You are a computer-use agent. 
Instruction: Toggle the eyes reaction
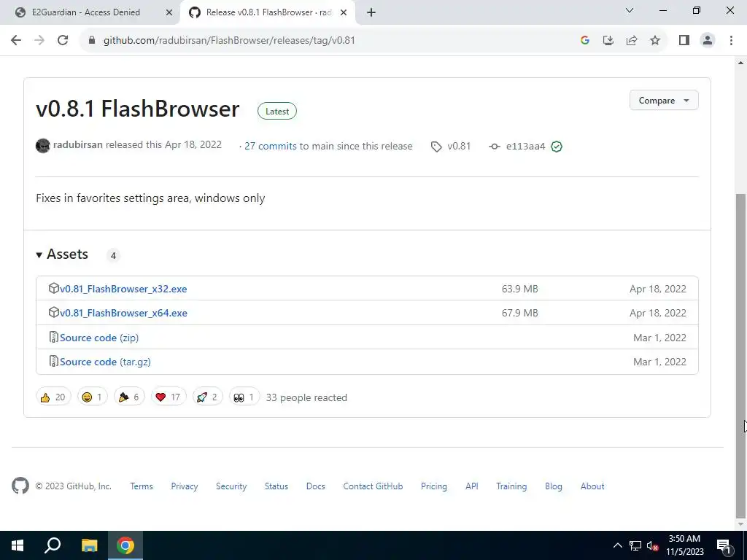pyautogui.click(x=244, y=397)
